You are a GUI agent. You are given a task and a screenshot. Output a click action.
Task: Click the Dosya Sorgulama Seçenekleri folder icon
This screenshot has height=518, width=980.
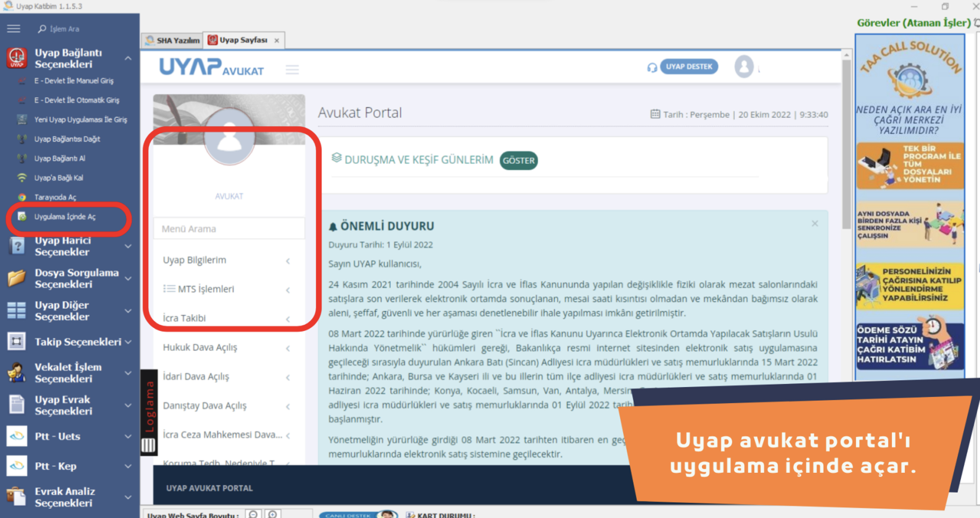point(17,278)
